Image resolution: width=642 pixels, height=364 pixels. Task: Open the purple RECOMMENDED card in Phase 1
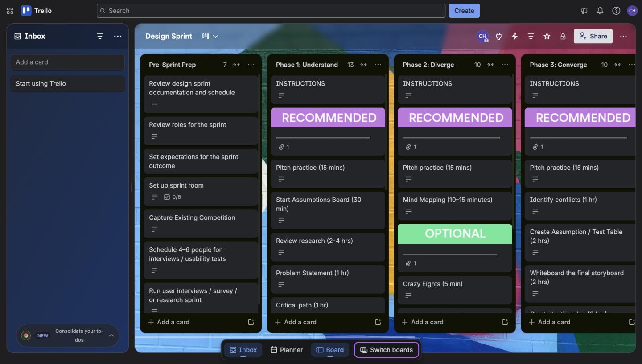[328, 131]
